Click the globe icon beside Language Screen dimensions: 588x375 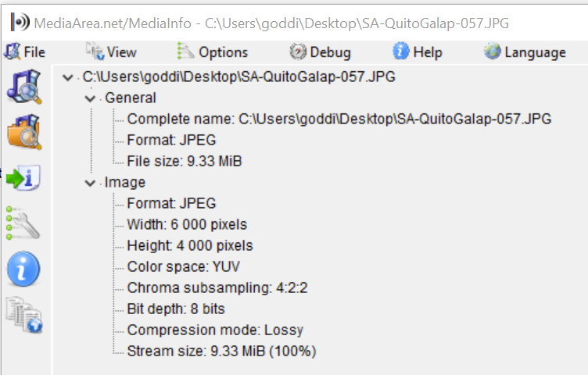pos(492,52)
